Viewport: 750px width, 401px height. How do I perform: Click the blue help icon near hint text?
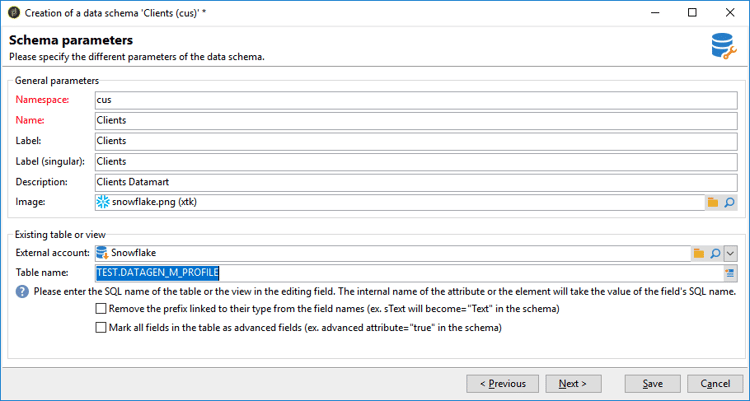[23, 292]
